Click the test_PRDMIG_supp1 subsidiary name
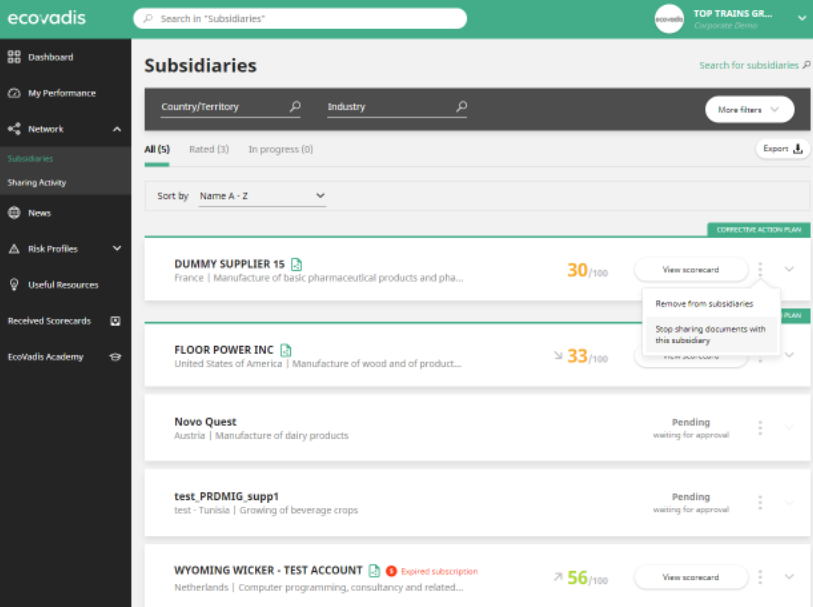The width and height of the screenshot is (813, 607). [226, 497]
